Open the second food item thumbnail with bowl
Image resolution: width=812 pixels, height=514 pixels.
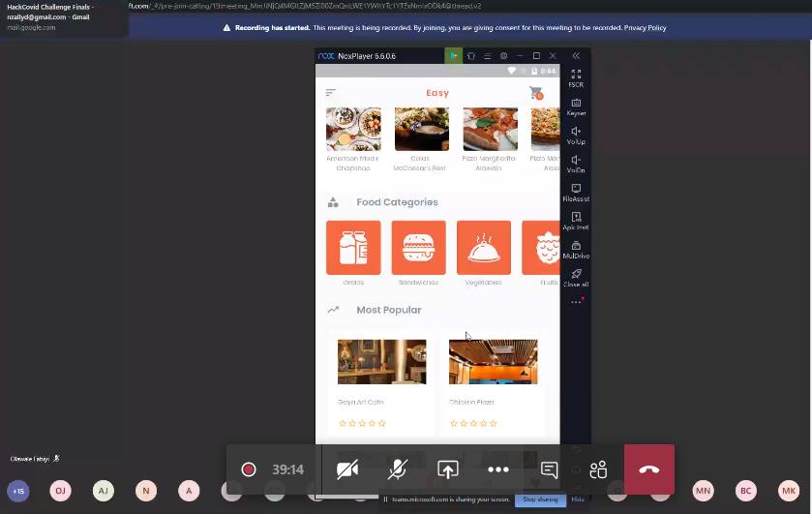coord(422,129)
